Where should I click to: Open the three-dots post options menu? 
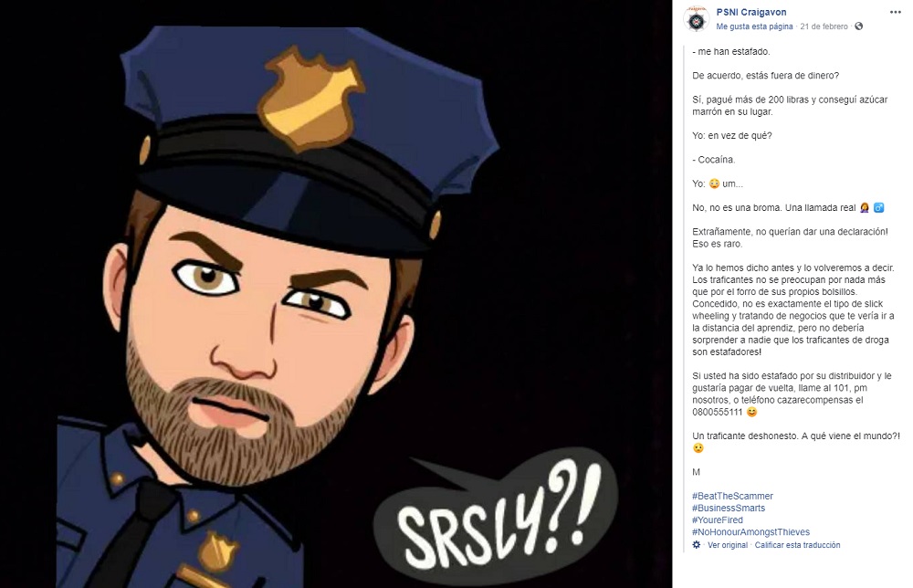[x=895, y=12]
